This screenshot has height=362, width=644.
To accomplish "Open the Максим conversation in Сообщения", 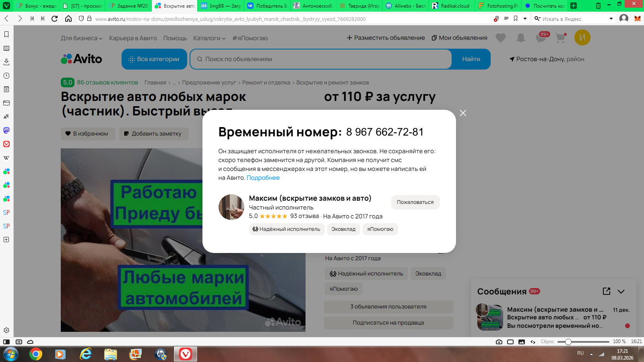I will click(x=553, y=317).
